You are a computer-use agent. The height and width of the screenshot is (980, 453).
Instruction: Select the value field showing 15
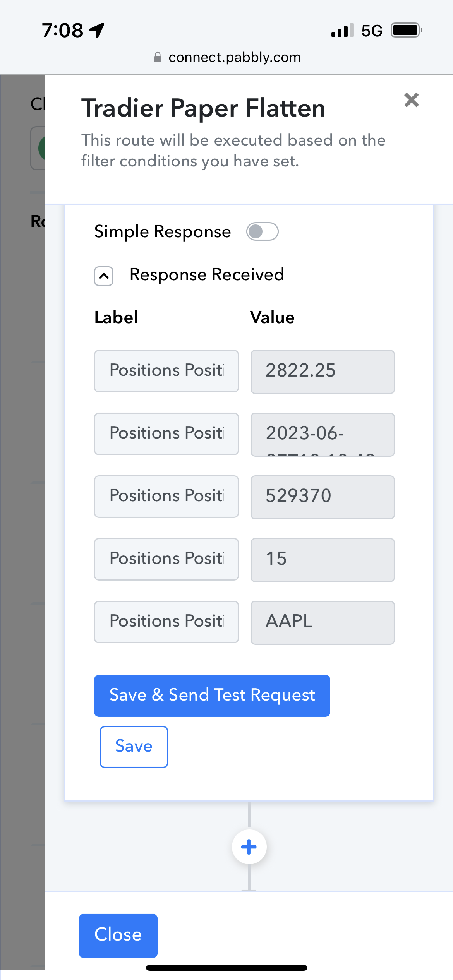(x=323, y=560)
